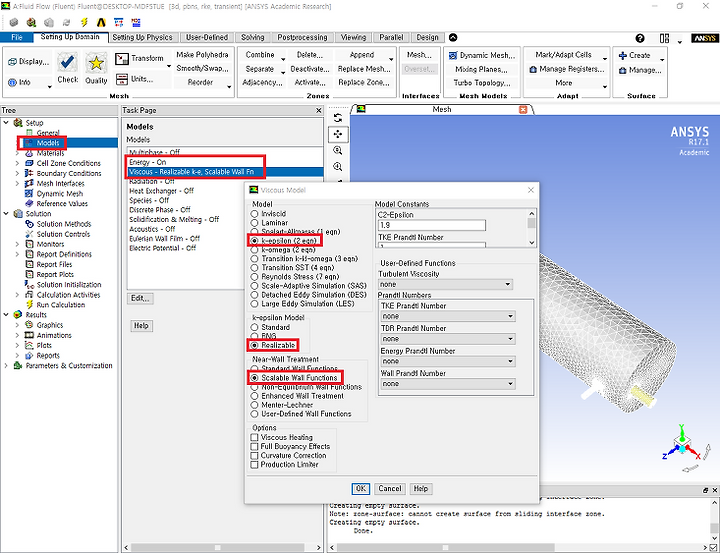This screenshot has height=553, width=720.
Task: Click Help button in Task Page
Action: 141,326
